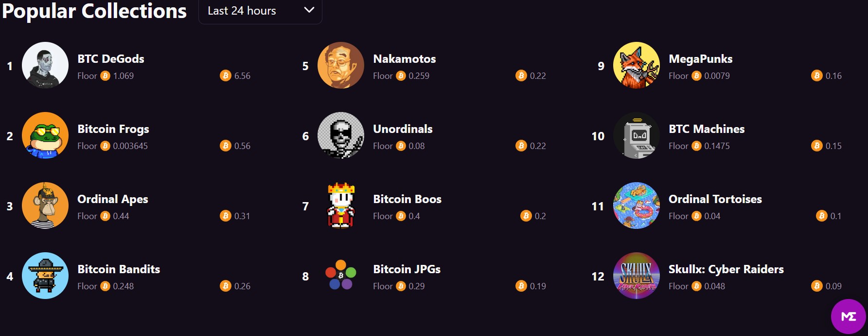Screen dimensions: 868x336
Task: Open the Skullx: Cyber Raiders collection link
Action: (x=726, y=269)
